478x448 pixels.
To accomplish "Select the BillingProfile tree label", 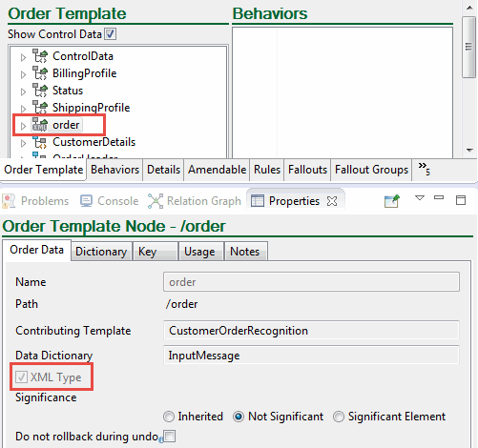I will [85, 73].
